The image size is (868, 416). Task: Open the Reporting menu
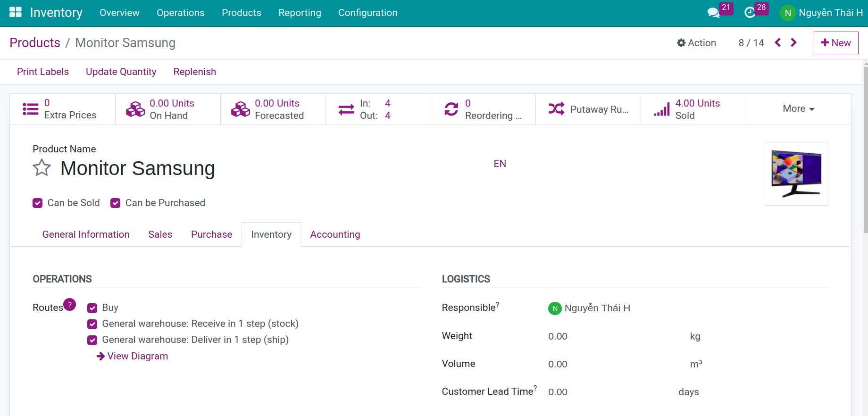300,13
